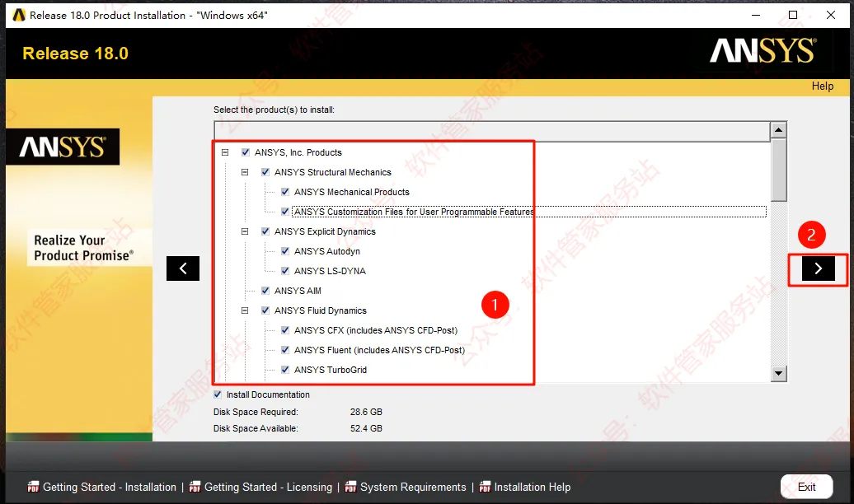Minimize the installer window
Image resolution: width=854 pixels, height=504 pixels.
755,16
